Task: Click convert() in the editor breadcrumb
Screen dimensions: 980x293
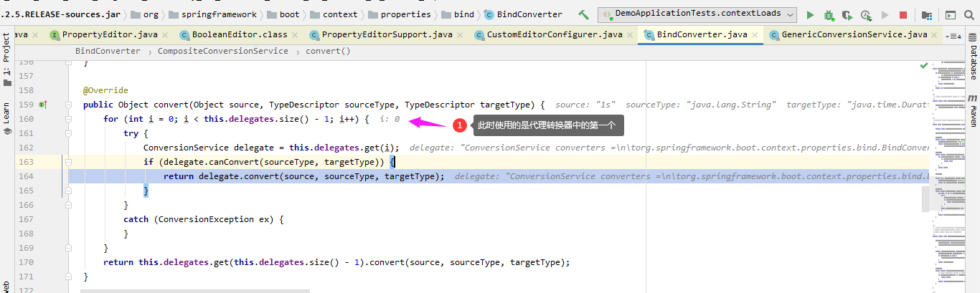Action: pyautogui.click(x=328, y=51)
